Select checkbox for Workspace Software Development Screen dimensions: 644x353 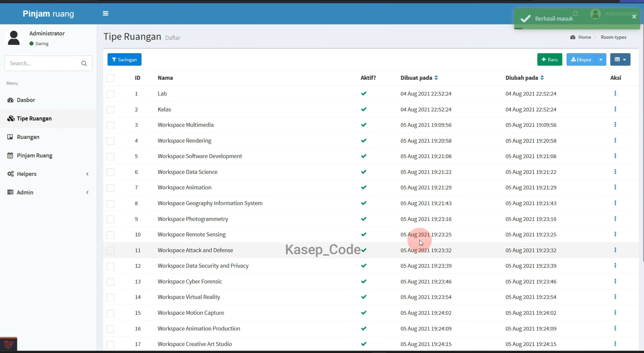coord(110,156)
